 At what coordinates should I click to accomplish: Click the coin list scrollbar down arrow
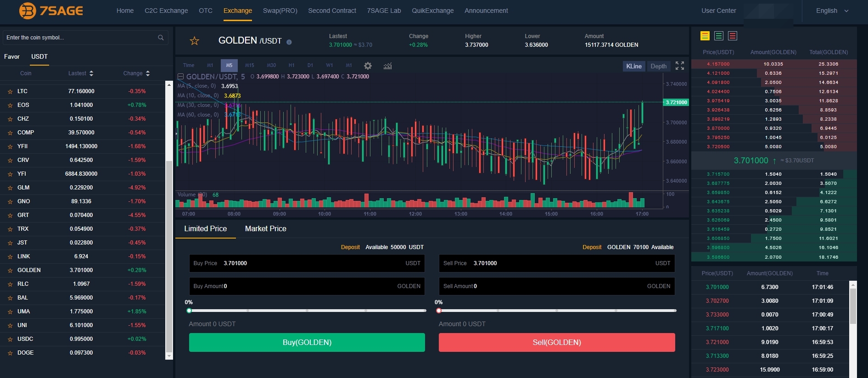[x=169, y=356]
